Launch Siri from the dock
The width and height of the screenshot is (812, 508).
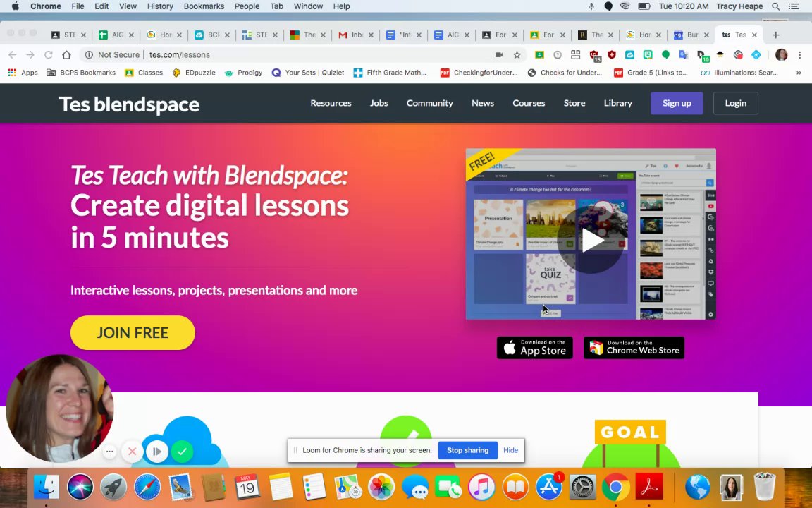click(x=80, y=488)
